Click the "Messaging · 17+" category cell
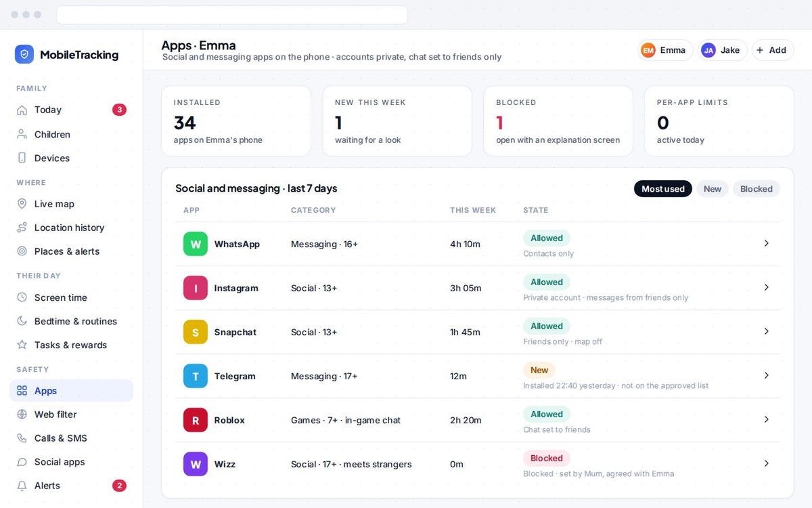This screenshot has height=508, width=812. 324,376
